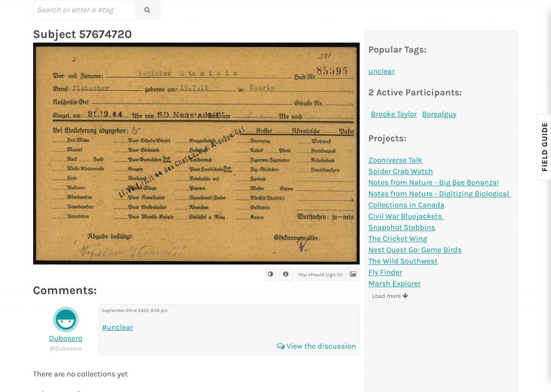Screen dimensions: 551x392
Task: Click the 'You should sign in!' button
Action: [x=320, y=274]
